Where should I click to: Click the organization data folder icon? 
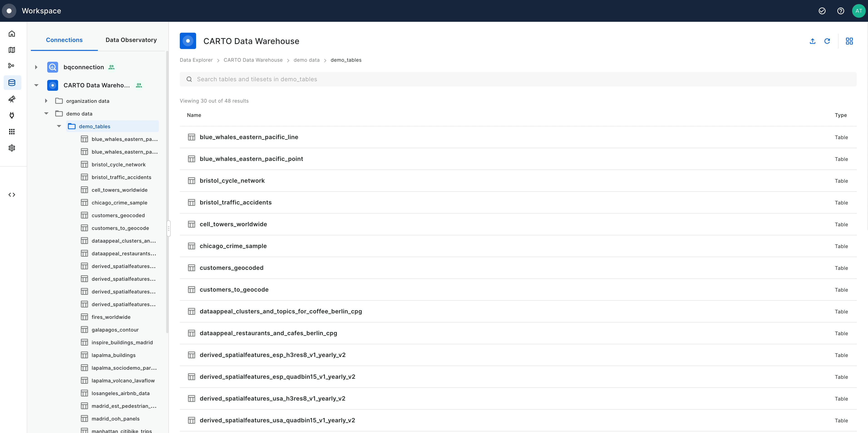point(59,101)
